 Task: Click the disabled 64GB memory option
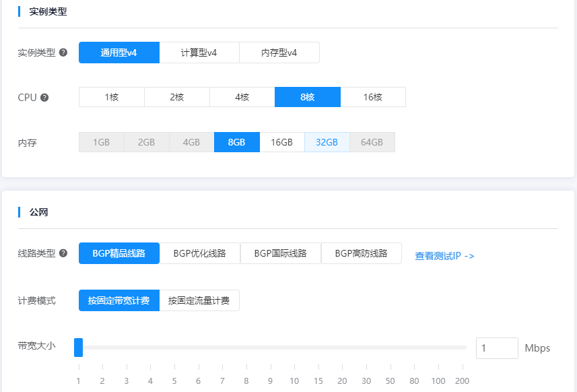pyautogui.click(x=372, y=142)
